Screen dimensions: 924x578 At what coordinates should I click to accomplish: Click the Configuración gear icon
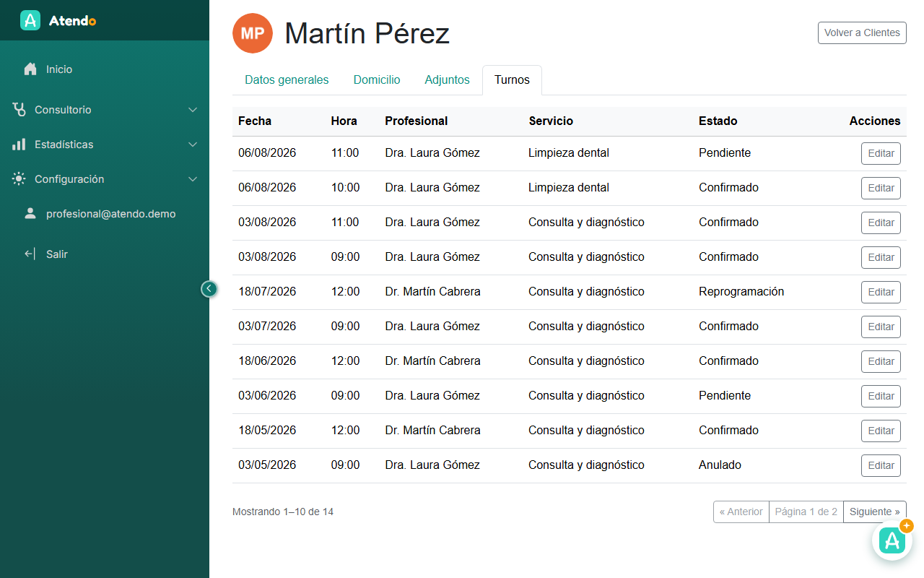[x=19, y=179]
